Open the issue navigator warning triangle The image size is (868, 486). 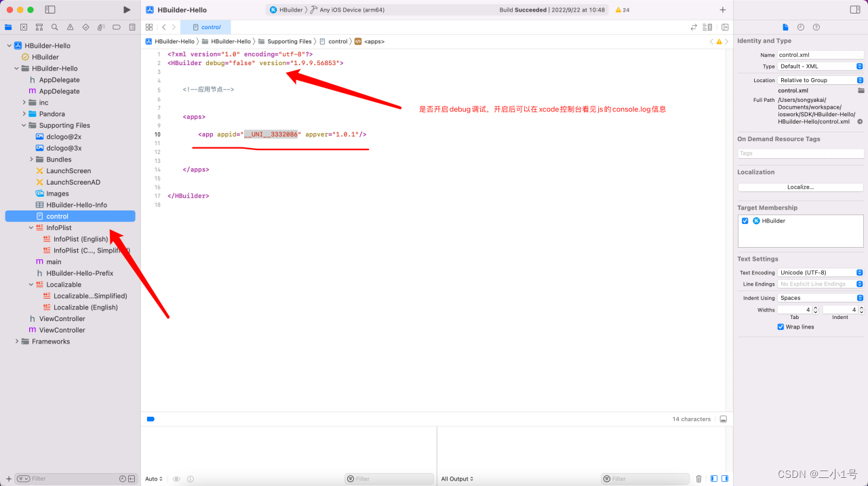click(x=71, y=27)
